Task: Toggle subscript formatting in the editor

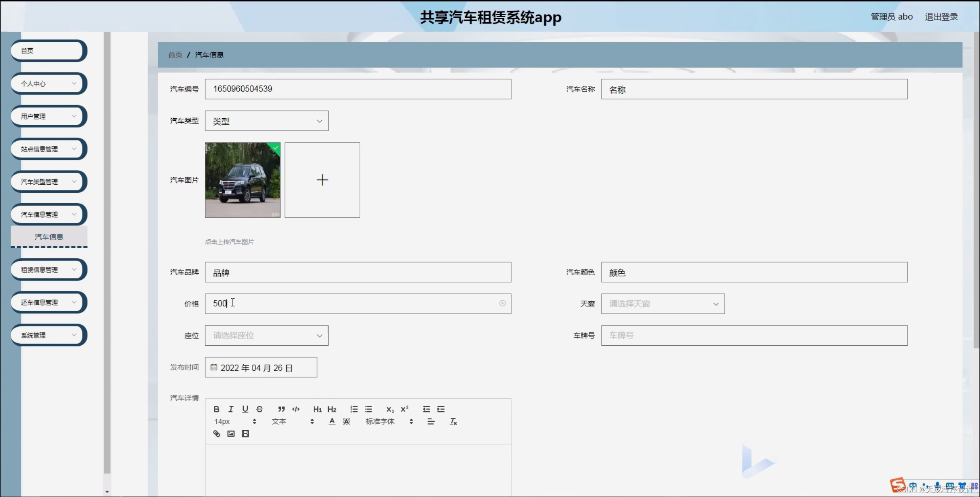Action: pos(390,409)
